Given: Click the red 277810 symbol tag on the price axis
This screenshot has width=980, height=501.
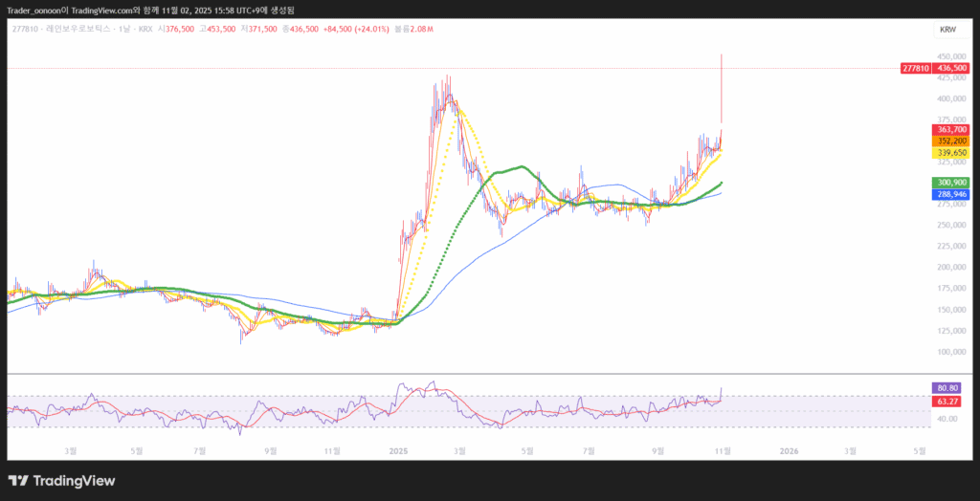Looking at the screenshot, I should pos(916,69).
